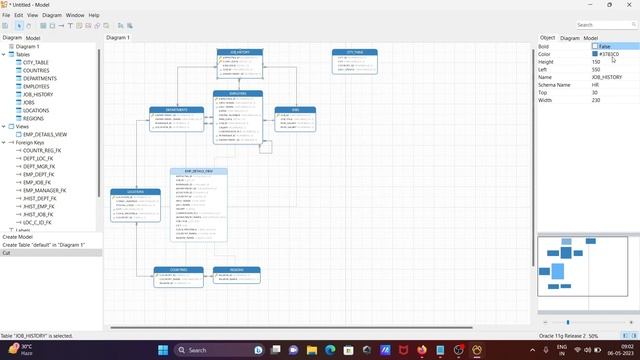
Task: Select EMP_DETAILS_VIEW in the tree
Action: [x=45, y=134]
